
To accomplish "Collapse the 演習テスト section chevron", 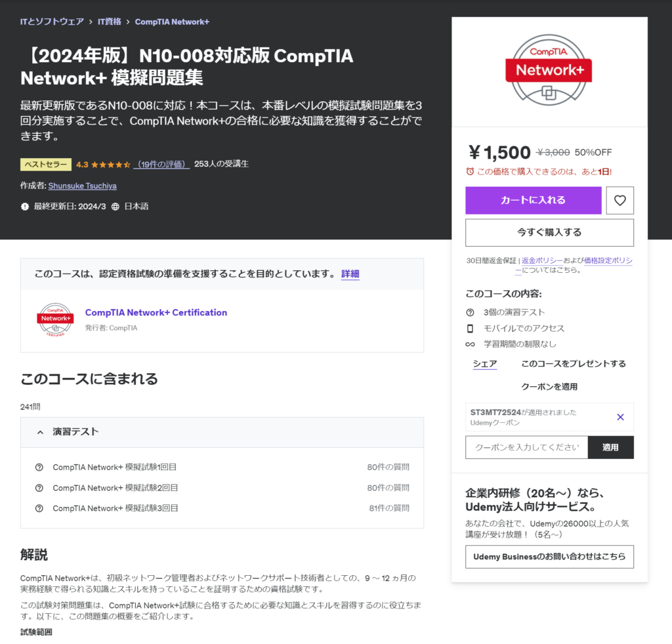I will pos(40,432).
